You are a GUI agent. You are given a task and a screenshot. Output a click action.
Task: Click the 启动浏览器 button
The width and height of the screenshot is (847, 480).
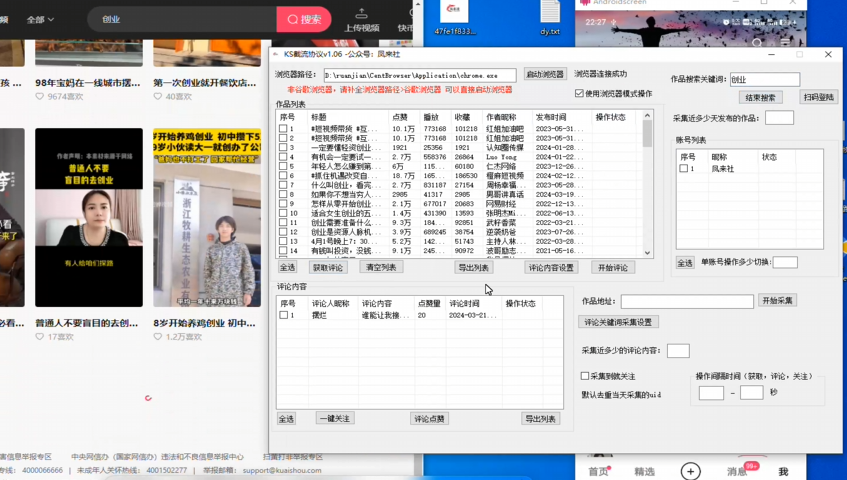(x=545, y=75)
